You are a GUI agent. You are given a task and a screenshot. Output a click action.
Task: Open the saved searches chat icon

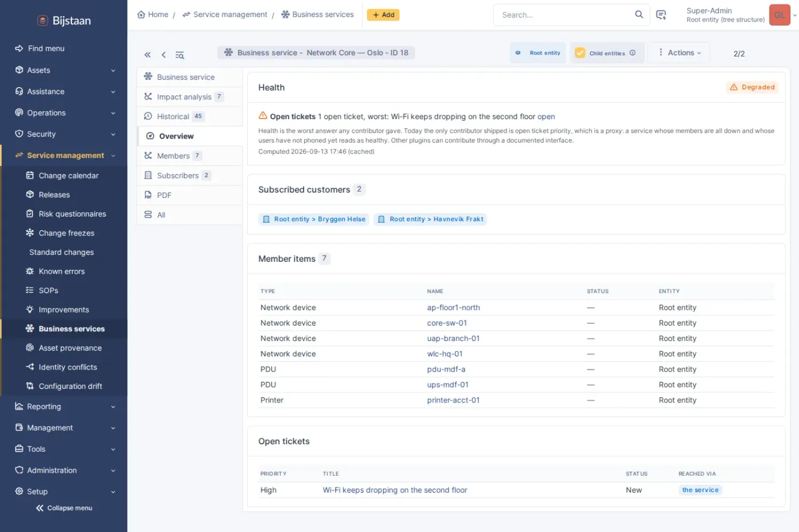[x=661, y=15]
